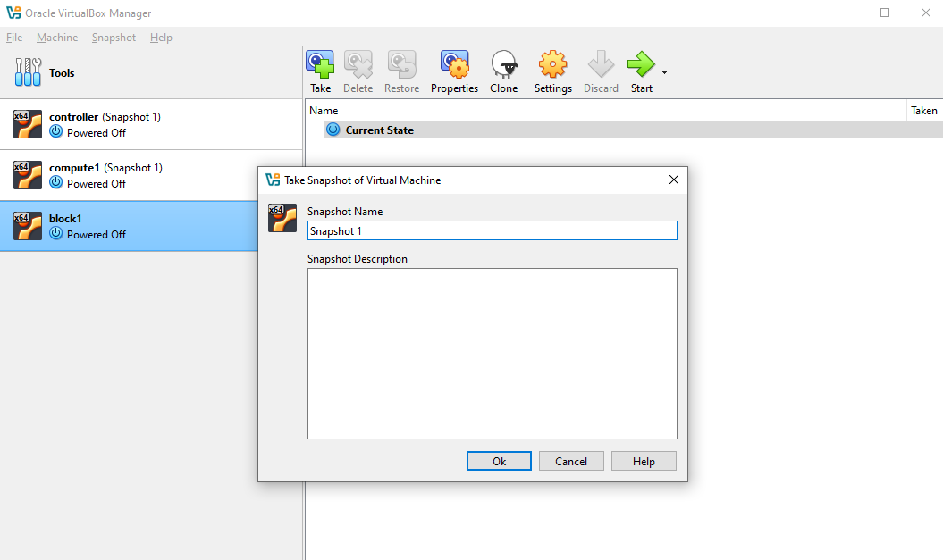Click the Snapshot Name text field
This screenshot has height=560, width=943.
(492, 230)
